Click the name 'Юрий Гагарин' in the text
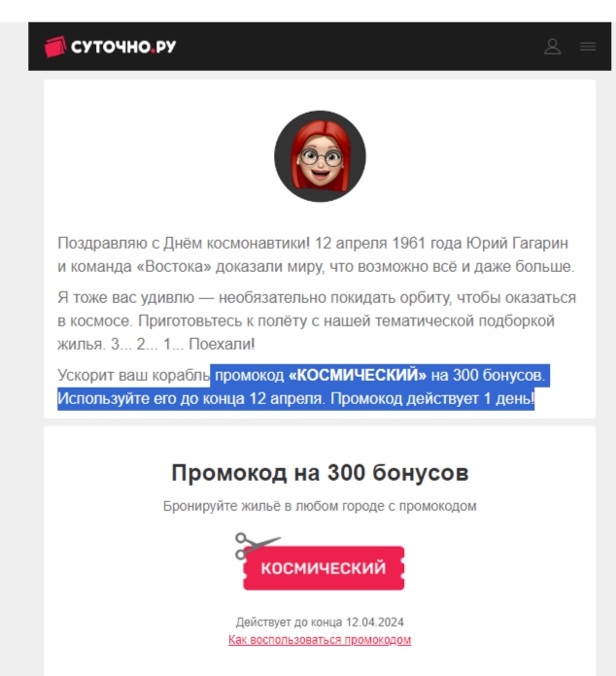 (517, 243)
